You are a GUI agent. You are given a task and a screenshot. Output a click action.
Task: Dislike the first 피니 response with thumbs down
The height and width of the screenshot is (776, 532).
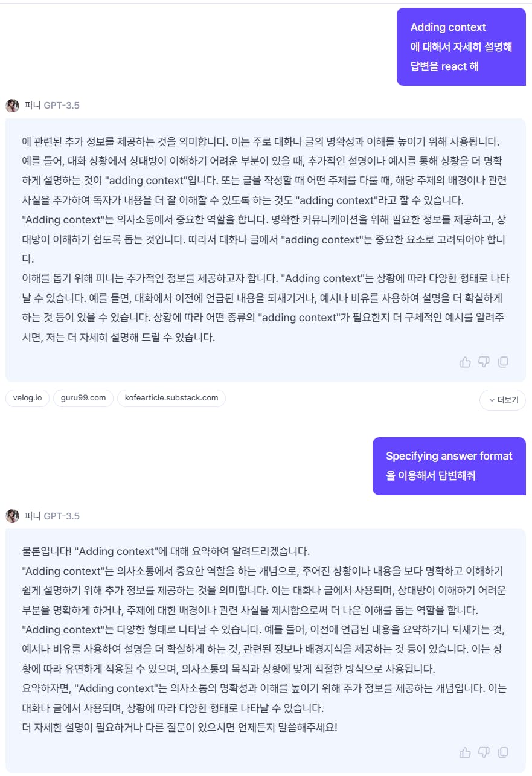coord(484,362)
